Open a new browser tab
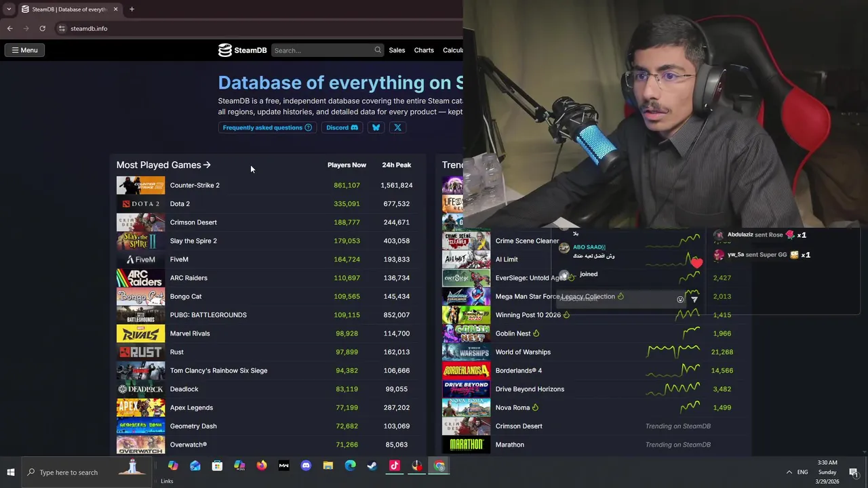The height and width of the screenshot is (488, 868). (x=132, y=9)
